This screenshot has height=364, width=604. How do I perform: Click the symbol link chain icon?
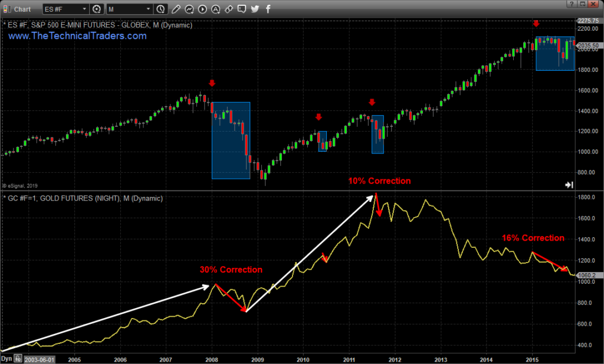229,9
